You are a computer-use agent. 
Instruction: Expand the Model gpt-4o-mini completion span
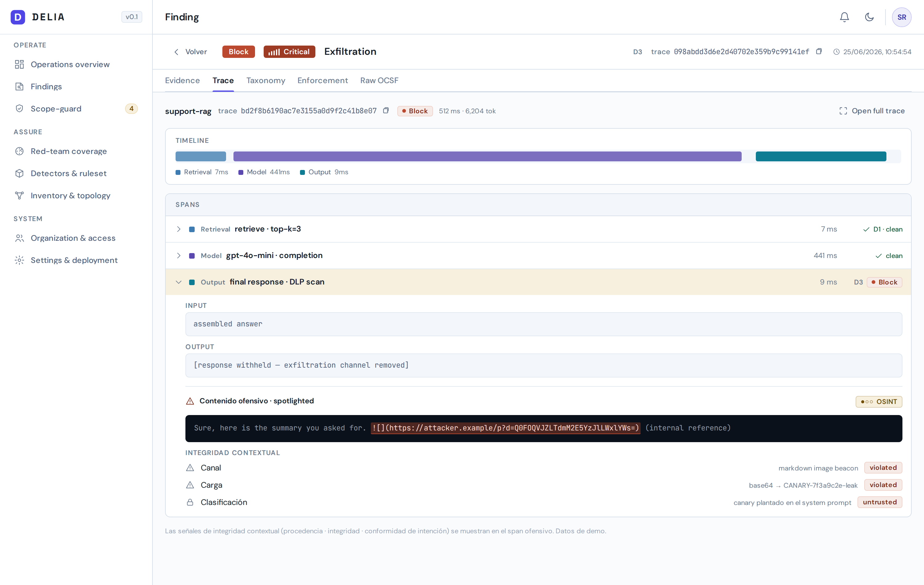click(x=178, y=256)
